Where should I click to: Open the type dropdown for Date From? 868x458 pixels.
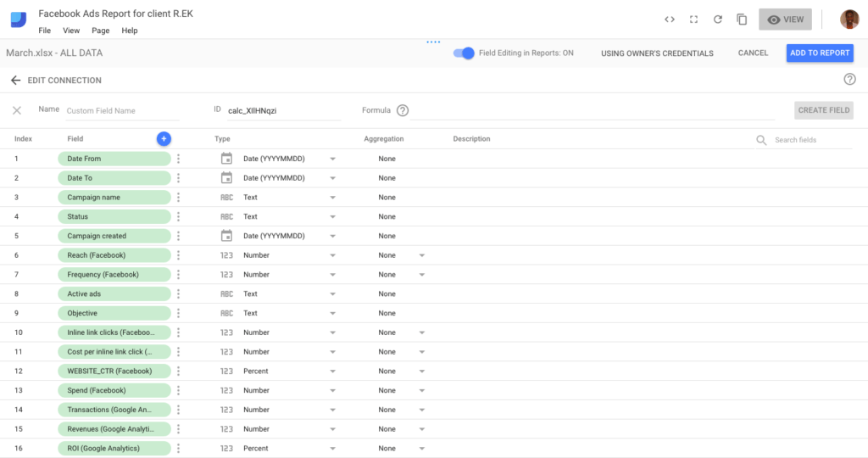click(x=332, y=159)
